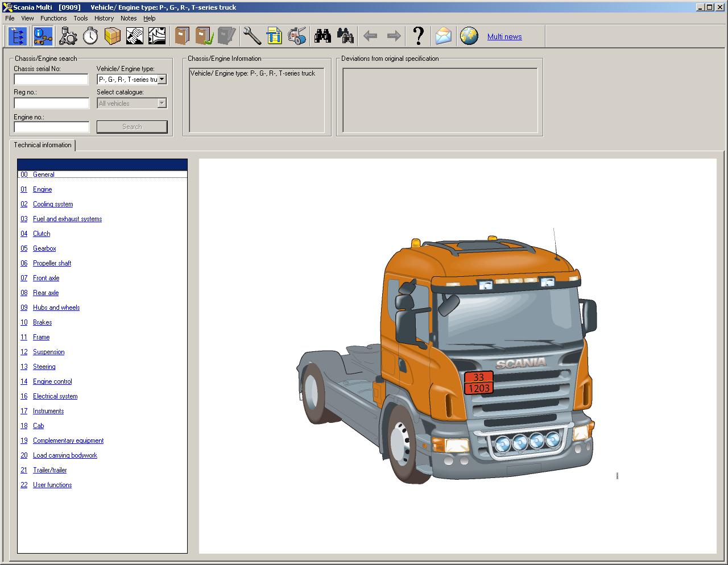Click the Reg no. input field
This screenshot has width=728, height=565.
pyautogui.click(x=52, y=103)
